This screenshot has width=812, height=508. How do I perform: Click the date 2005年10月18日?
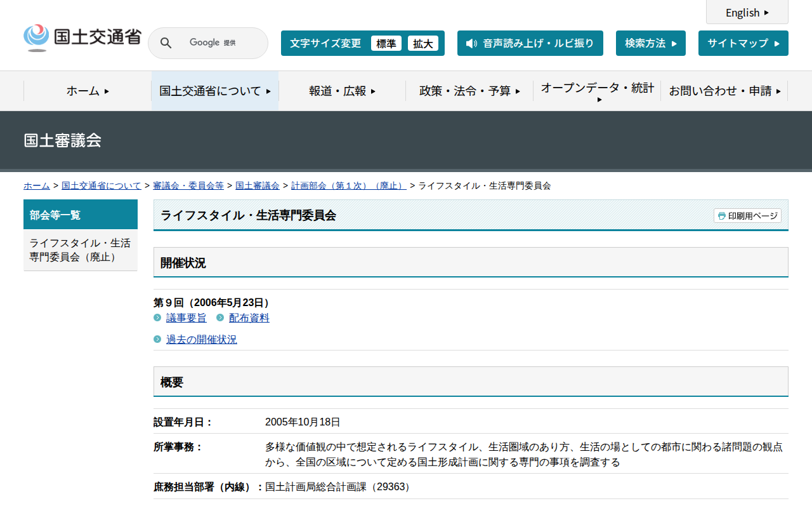point(303,422)
